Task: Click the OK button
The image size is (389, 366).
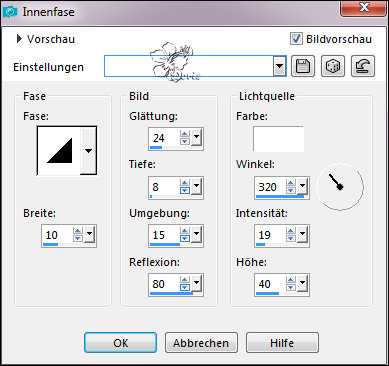Action: [x=120, y=343]
